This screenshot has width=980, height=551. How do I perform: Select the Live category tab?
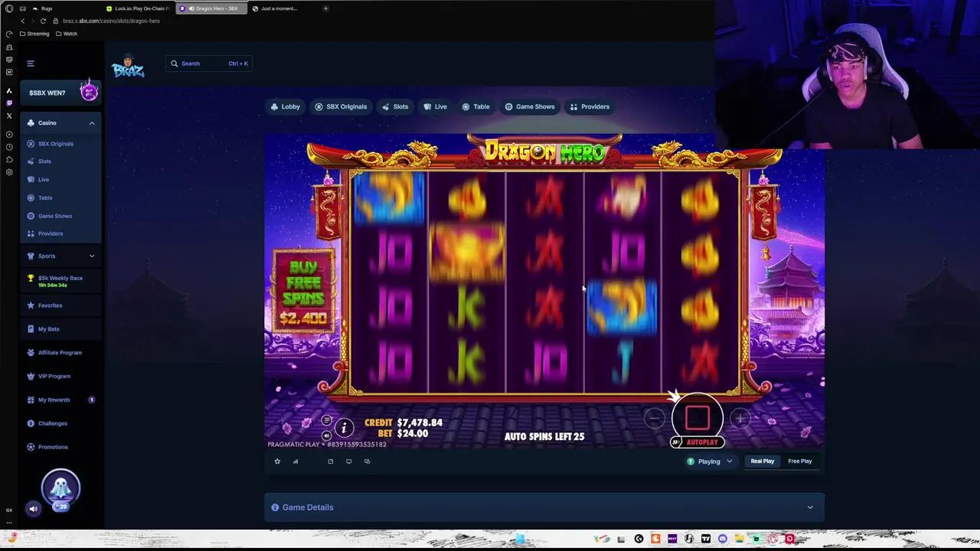point(435,106)
